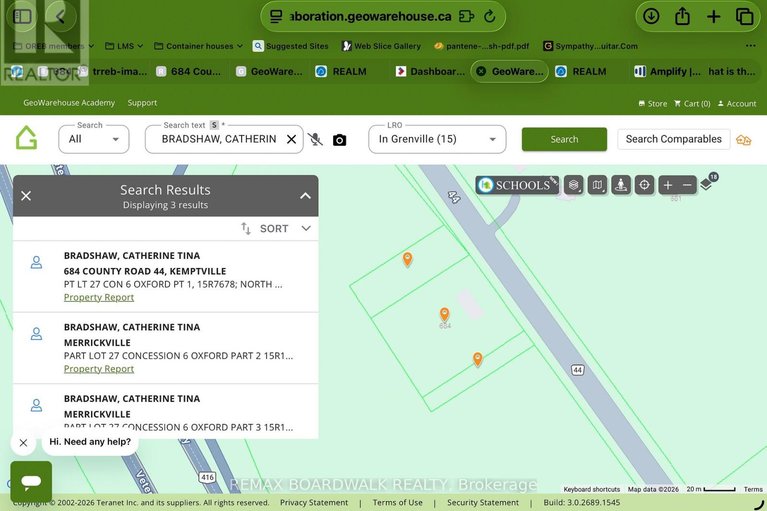Expand the LRO 'In Grenville (15)' dropdown

point(437,139)
